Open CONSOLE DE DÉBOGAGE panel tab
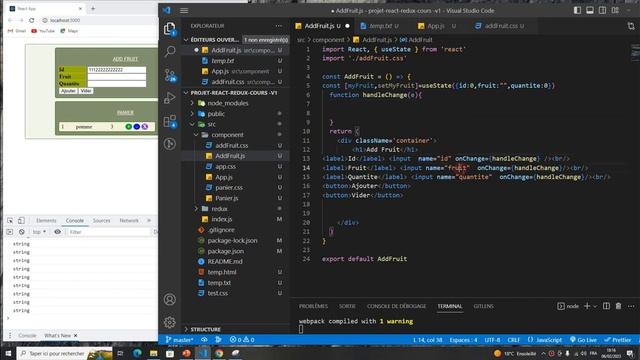This screenshot has width=640, height=360. coord(396,306)
